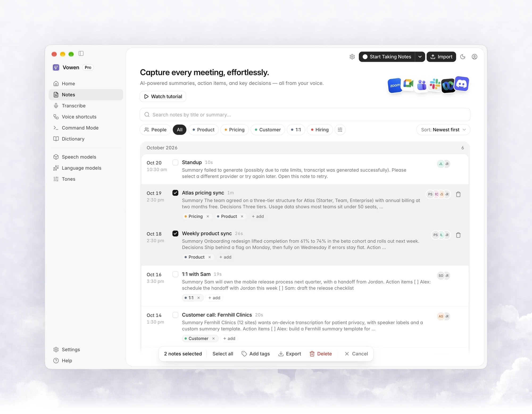Check the Standup note checkbox
This screenshot has height=414, width=532.
(175, 162)
